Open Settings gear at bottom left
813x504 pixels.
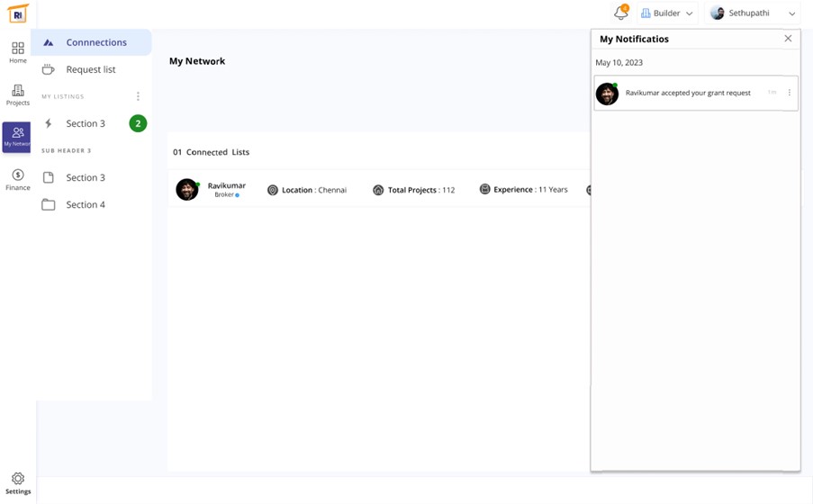point(17,483)
